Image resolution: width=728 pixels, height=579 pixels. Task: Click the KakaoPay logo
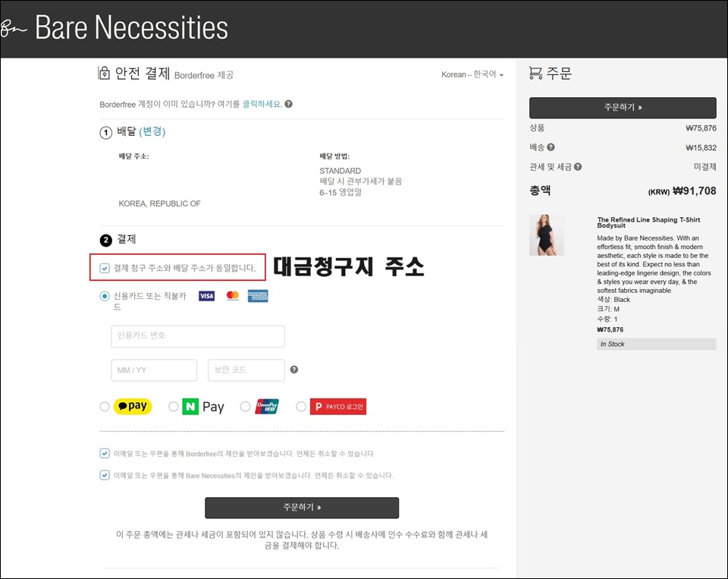click(x=133, y=406)
